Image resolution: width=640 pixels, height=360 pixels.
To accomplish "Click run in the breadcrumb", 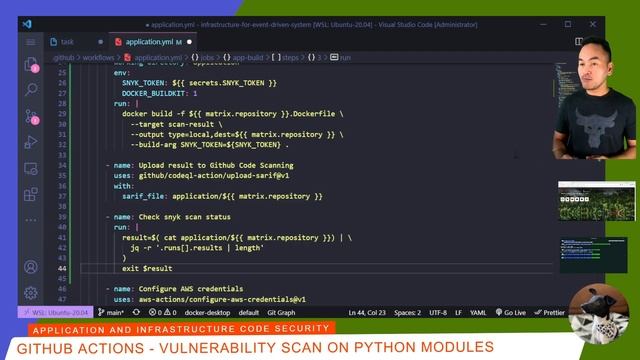I will tap(340, 58).
